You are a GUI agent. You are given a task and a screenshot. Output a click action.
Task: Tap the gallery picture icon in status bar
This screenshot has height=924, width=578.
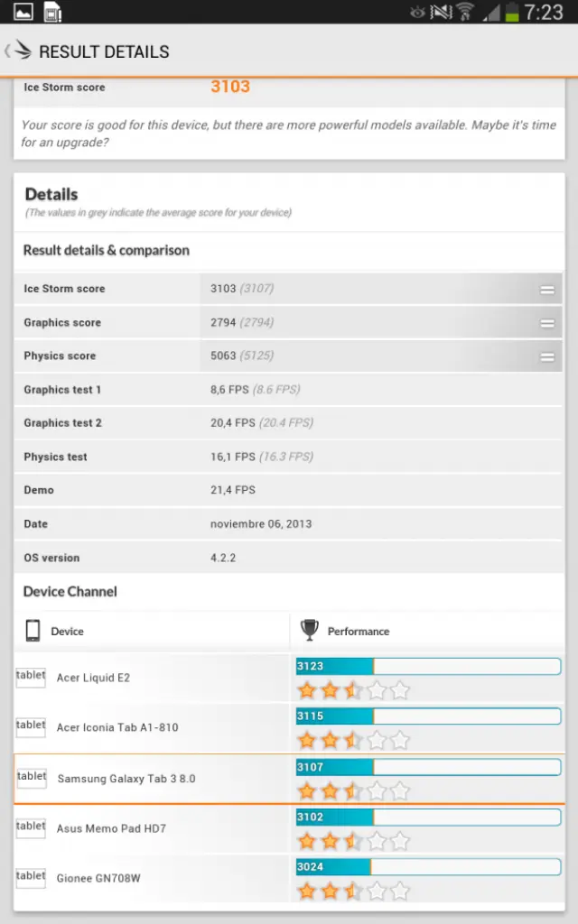(23, 12)
